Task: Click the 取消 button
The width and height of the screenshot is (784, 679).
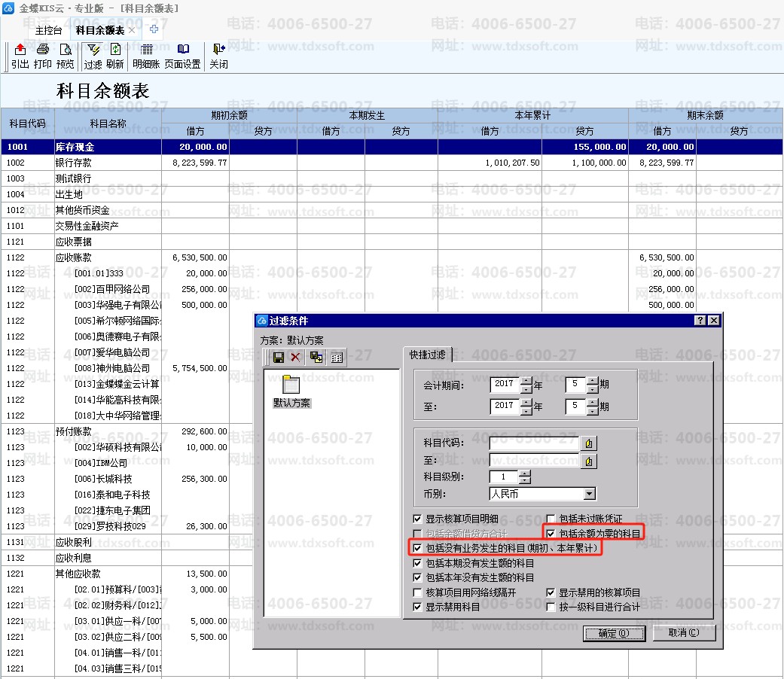Action: pos(684,633)
